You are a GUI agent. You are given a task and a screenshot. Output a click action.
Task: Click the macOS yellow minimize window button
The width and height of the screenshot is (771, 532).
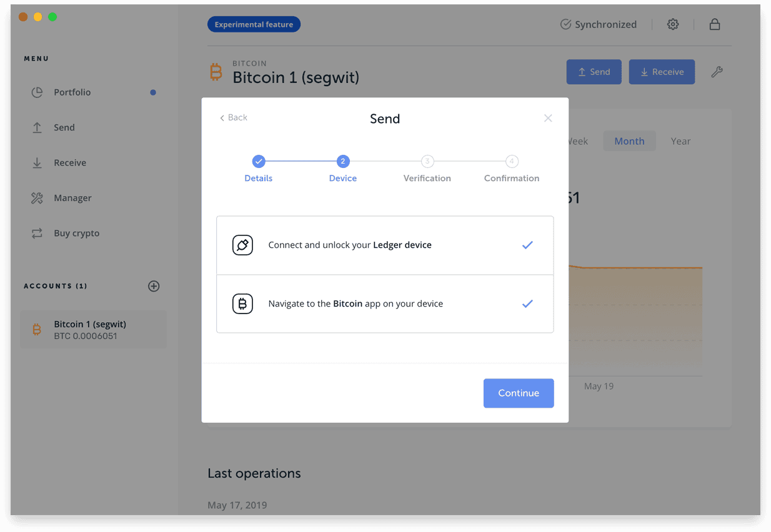[37, 17]
